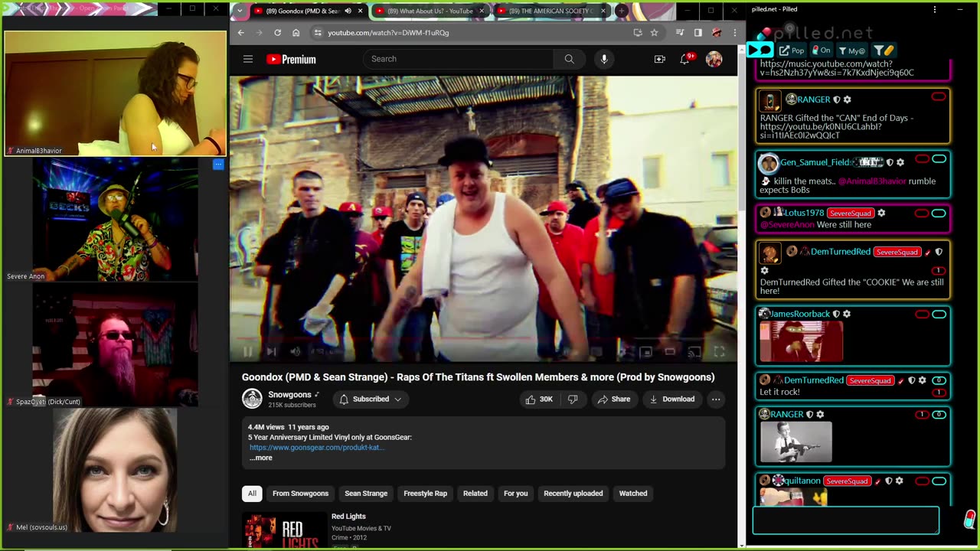Click the pill send icon in Pilled chat

[970, 520]
